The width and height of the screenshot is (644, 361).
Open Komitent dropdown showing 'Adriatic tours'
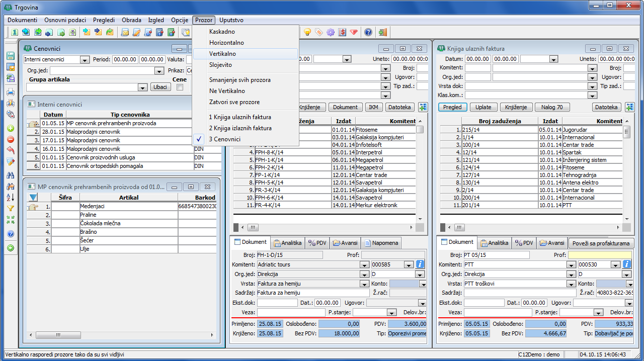tap(364, 264)
